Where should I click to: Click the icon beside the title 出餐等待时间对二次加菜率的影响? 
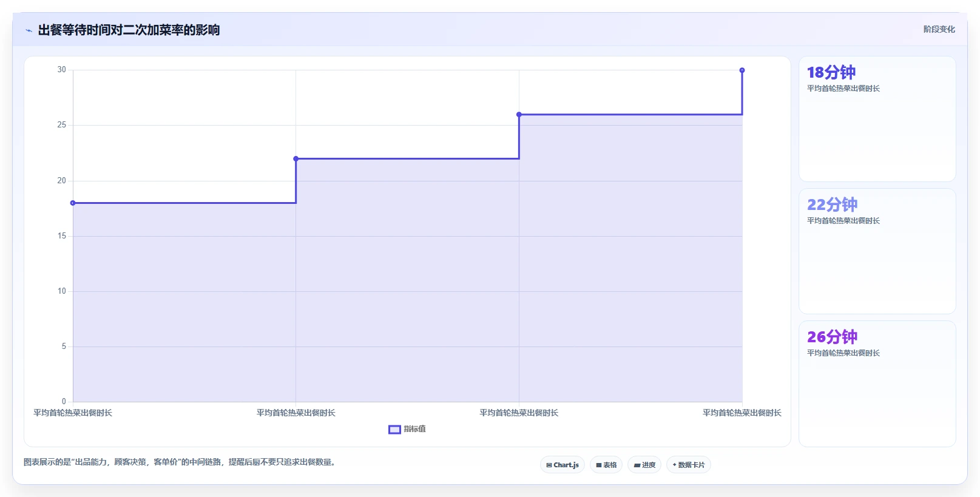tap(29, 30)
